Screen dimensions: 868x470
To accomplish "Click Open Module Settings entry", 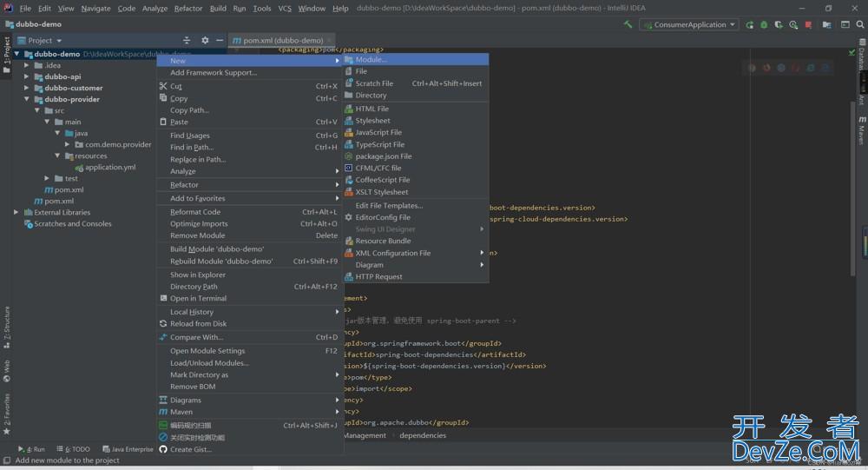I will 250,351.
